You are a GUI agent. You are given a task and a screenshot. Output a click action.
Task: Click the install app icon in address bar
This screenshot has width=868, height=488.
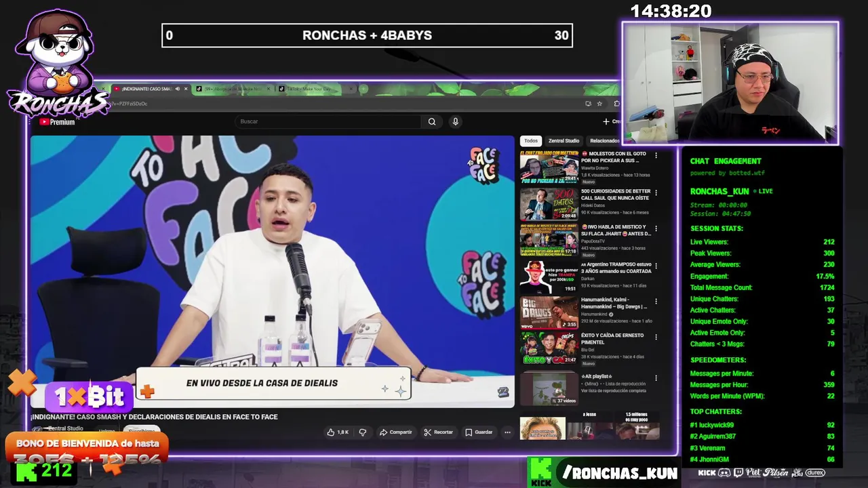[x=588, y=104]
